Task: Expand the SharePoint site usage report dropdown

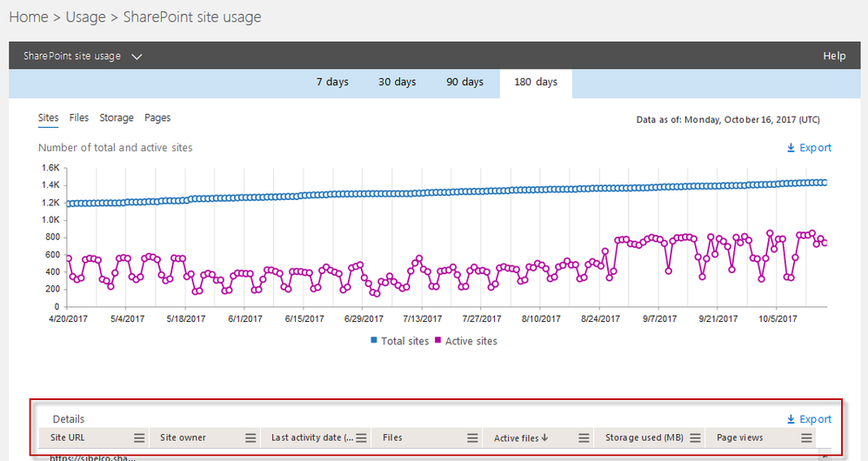Action: click(137, 57)
